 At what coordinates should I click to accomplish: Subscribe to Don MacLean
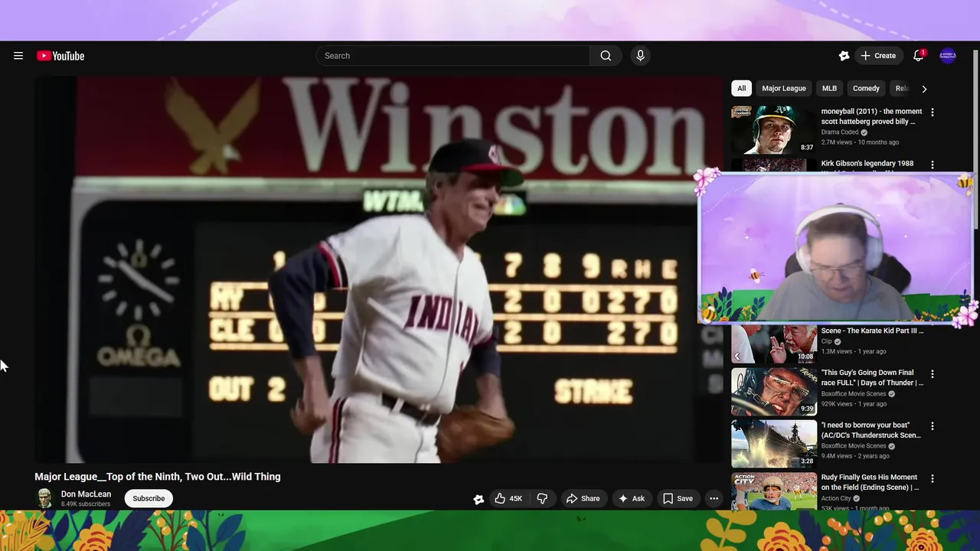pos(149,498)
